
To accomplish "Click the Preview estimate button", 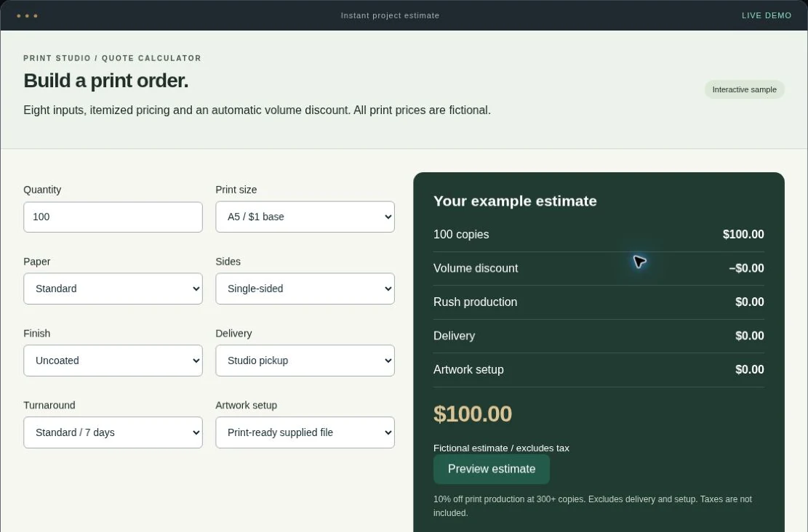I will tap(492, 469).
